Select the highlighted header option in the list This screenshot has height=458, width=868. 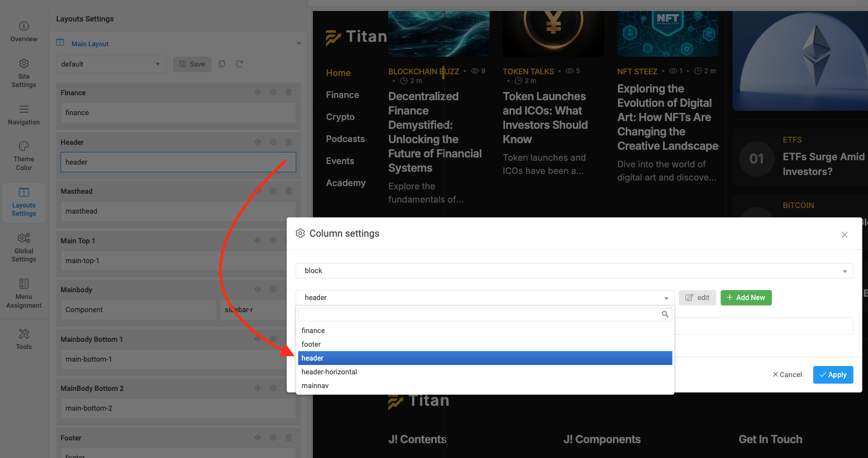click(485, 358)
